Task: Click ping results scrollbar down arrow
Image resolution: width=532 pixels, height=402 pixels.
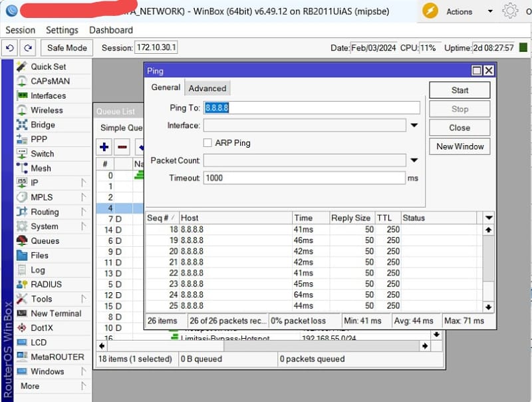Action: click(x=488, y=307)
